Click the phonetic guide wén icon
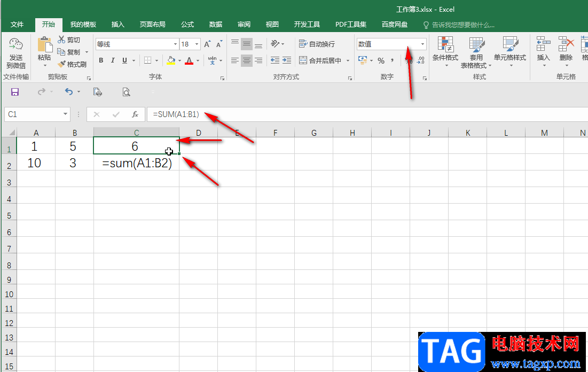 tap(212, 60)
